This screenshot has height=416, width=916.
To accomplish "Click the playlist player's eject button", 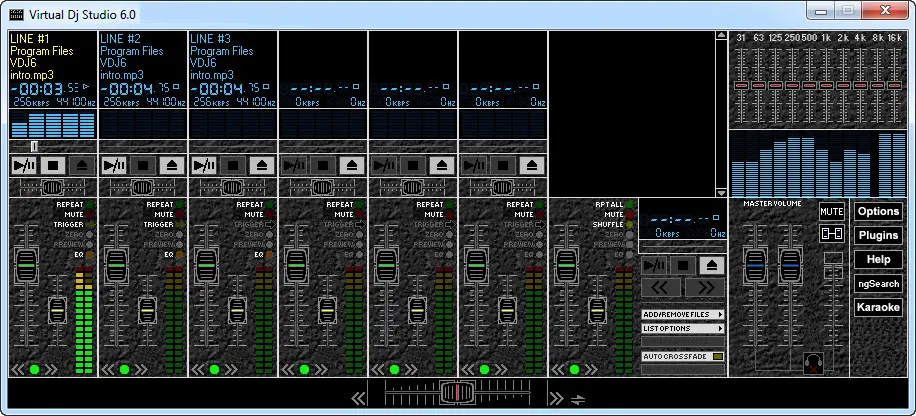I will [712, 266].
